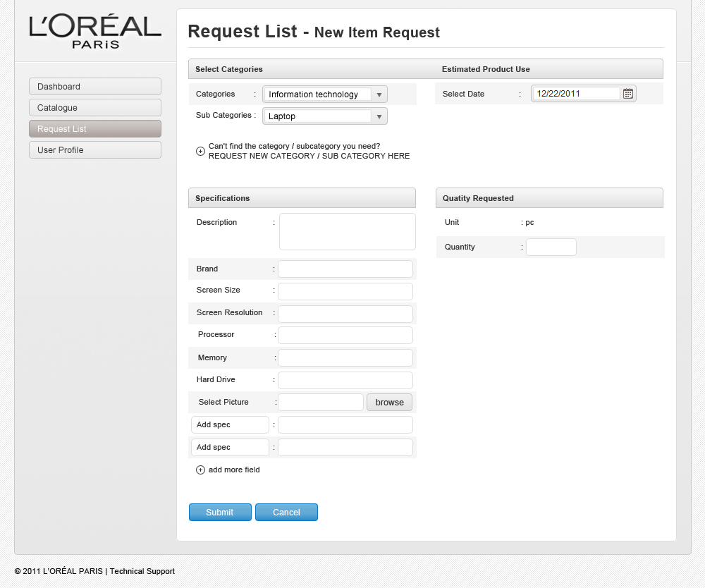Click the Select Date field showing 12/22/2011
Viewport: 705px width, 588px height.
pyautogui.click(x=576, y=94)
